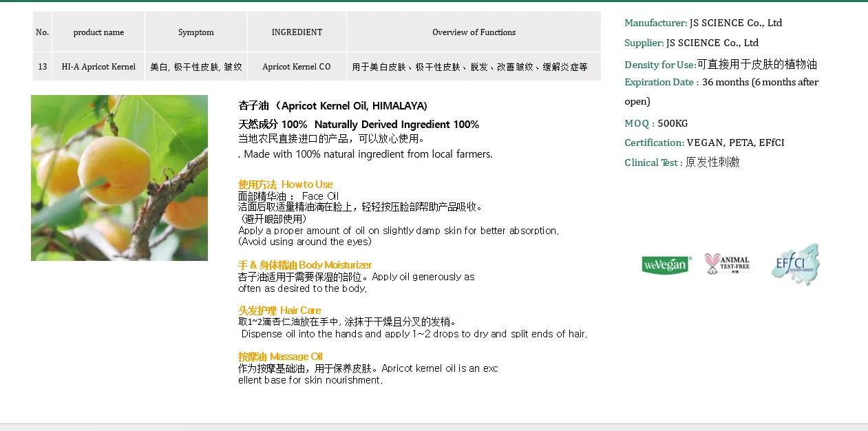Select the 'HI-A Apricot Kernel' product cell

pos(98,67)
